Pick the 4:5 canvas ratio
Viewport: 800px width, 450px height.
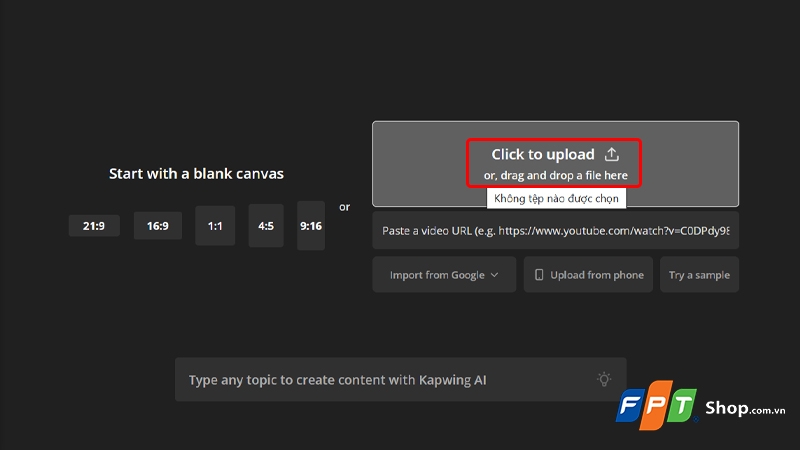click(266, 226)
